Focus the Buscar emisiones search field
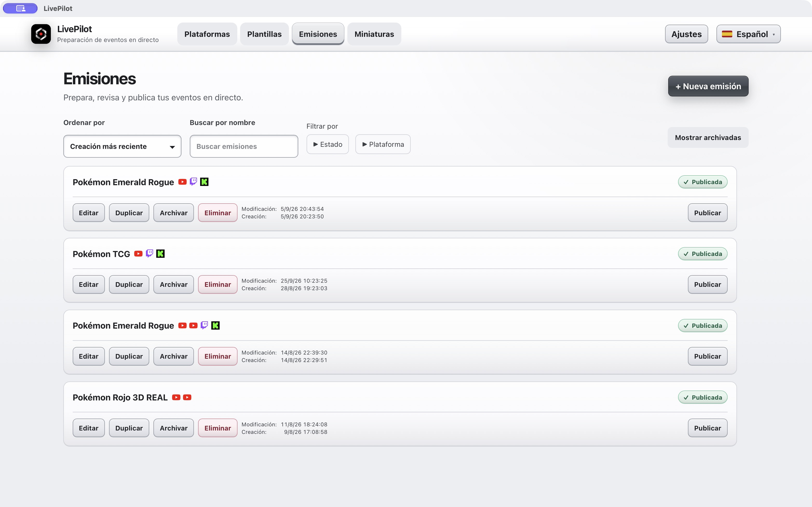812x507 pixels. tap(244, 146)
